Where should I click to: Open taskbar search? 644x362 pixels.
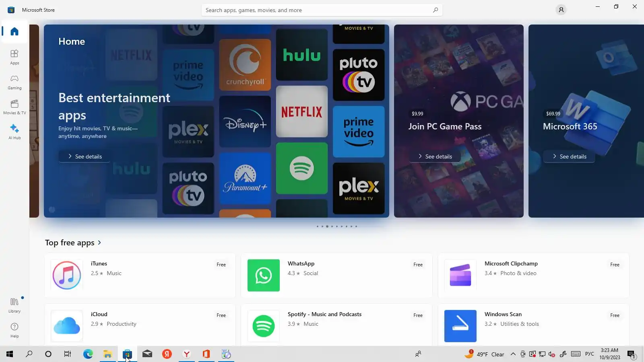[x=29, y=354]
